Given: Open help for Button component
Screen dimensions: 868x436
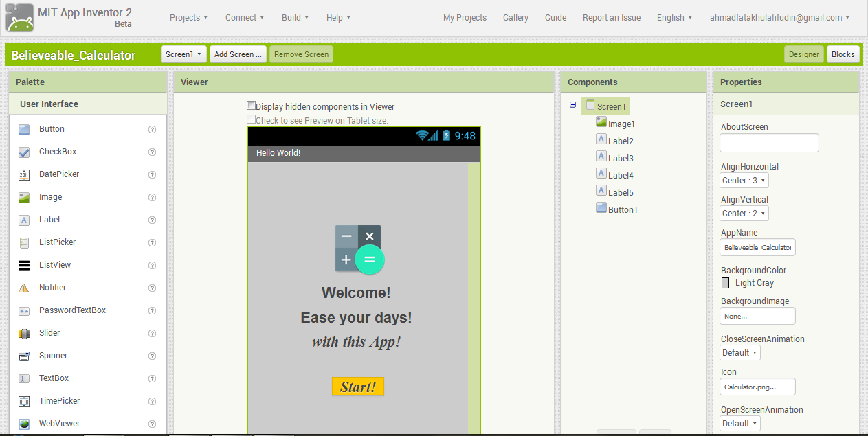Looking at the screenshot, I should (153, 129).
